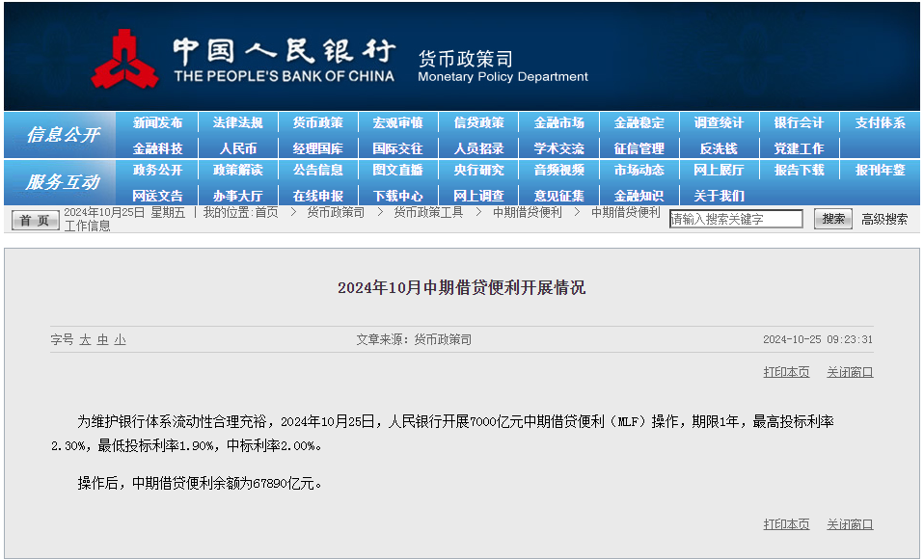This screenshot has height=560, width=924.
Task: Open 政策解读 in the service menu
Action: pos(238,170)
